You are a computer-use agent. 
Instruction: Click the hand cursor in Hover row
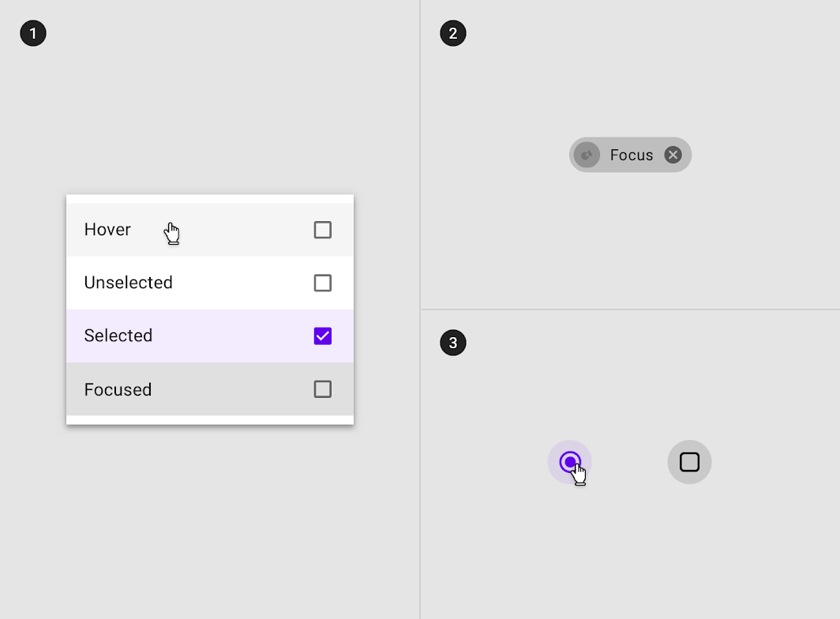(x=172, y=234)
